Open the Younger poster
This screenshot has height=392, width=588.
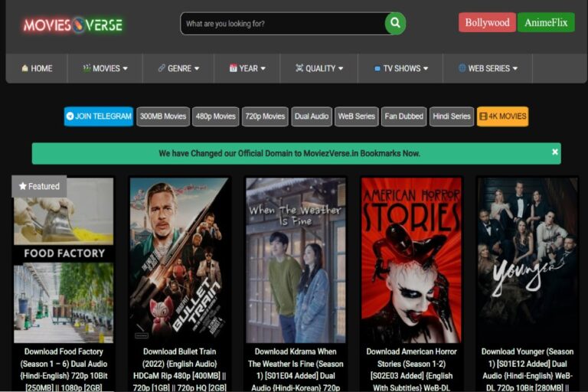click(x=528, y=260)
